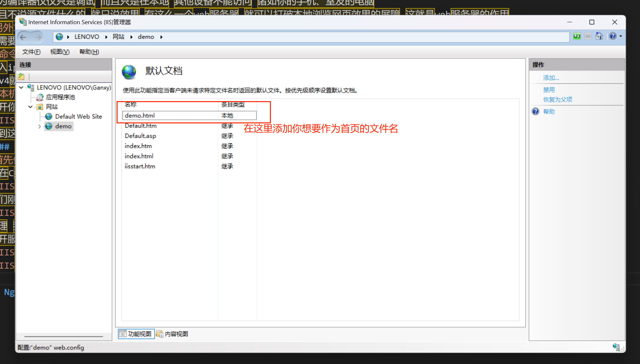Open the help question-mark toolbar icon
Screen dimensions: 640x364
pyautogui.click(x=613, y=36)
